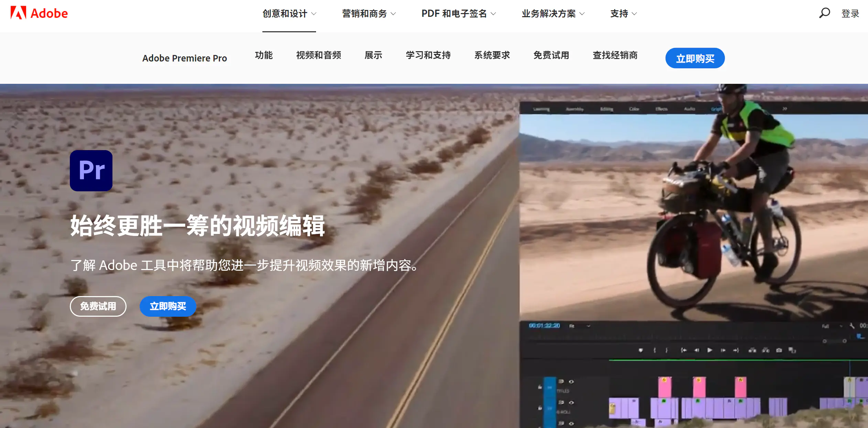Switch to the Editing workspace tab

pos(607,109)
